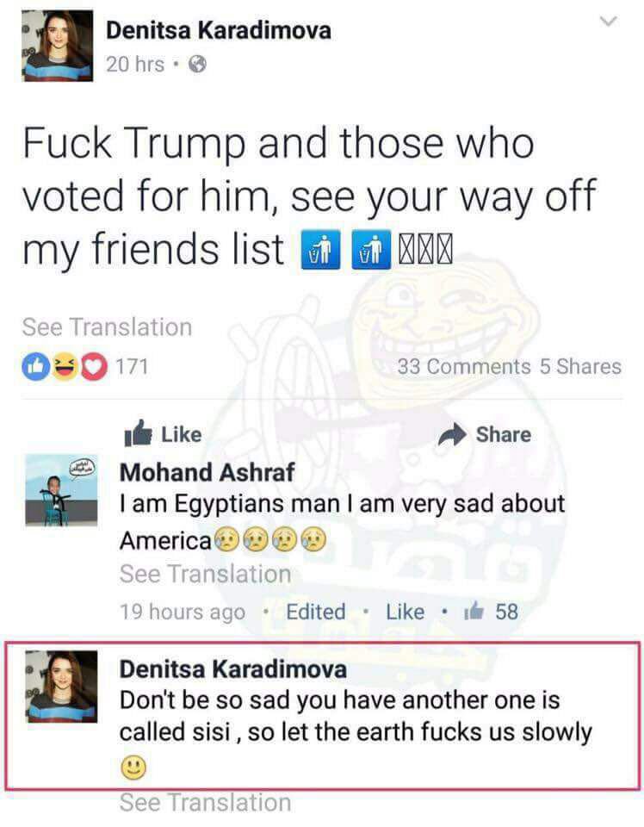
Task: View the 171 reactions count
Action: click(x=132, y=366)
